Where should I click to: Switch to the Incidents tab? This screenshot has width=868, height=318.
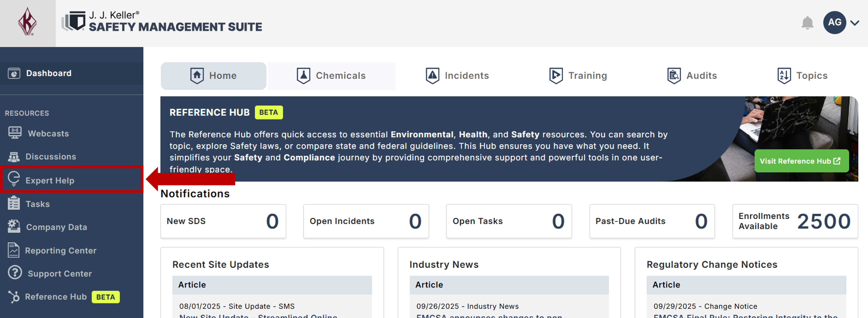[457, 76]
